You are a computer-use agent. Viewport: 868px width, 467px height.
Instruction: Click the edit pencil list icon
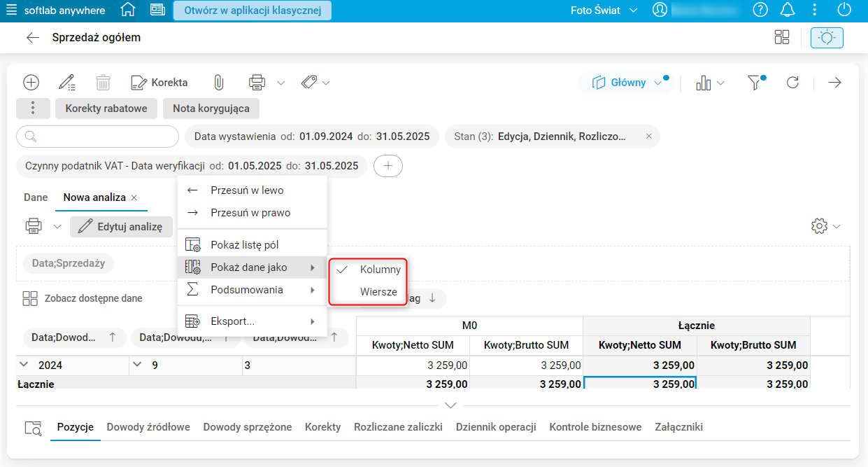[x=67, y=83]
